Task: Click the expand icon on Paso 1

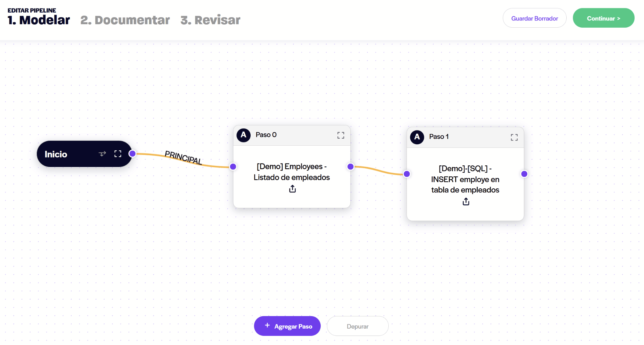Action: pyautogui.click(x=514, y=137)
